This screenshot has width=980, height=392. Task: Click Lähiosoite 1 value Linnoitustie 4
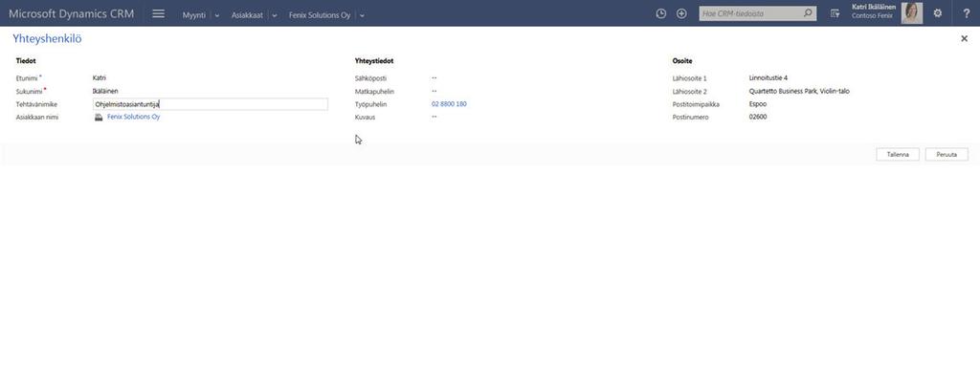point(768,78)
